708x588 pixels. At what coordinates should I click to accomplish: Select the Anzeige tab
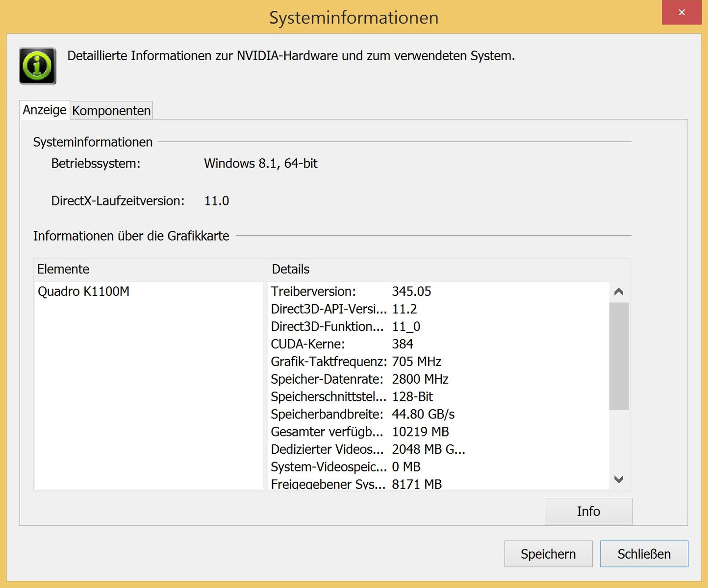pyautogui.click(x=45, y=110)
